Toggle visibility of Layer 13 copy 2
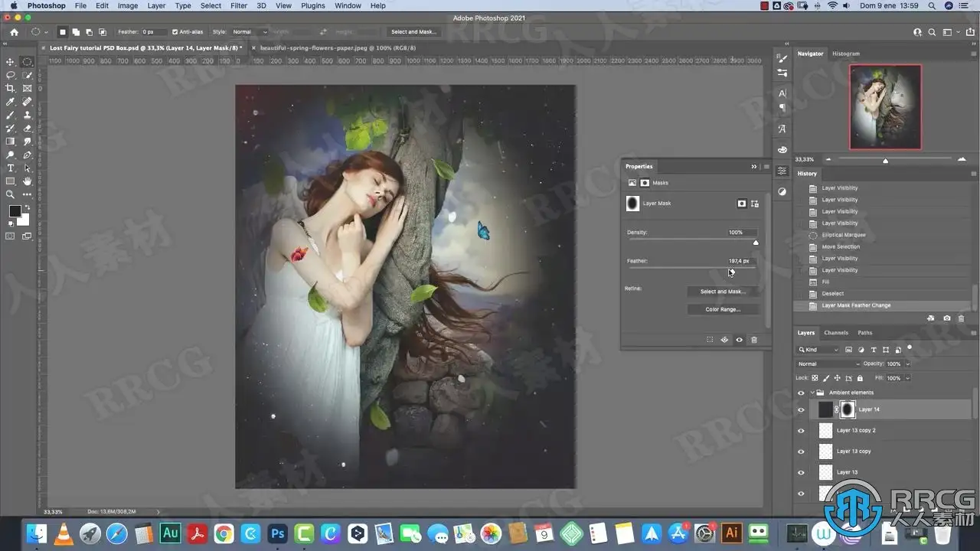 [x=801, y=431]
